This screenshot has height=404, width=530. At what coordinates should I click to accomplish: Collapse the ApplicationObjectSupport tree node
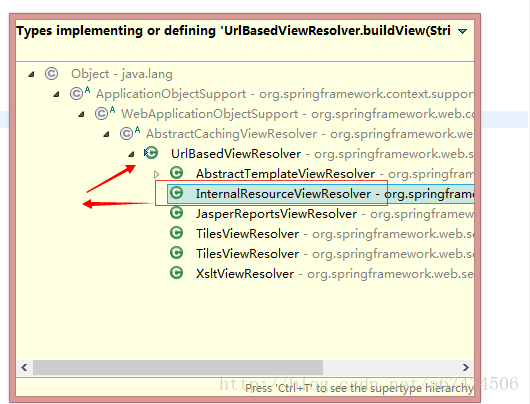coord(56,94)
